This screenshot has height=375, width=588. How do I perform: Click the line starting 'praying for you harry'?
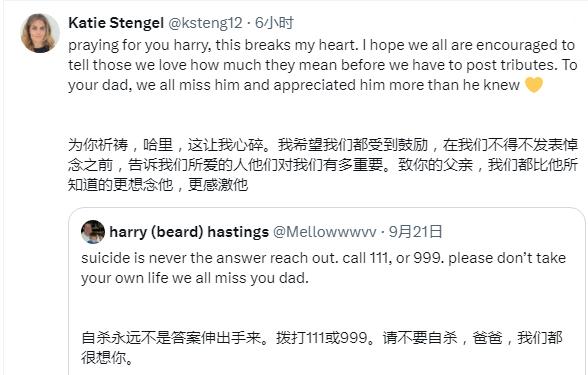click(x=321, y=45)
